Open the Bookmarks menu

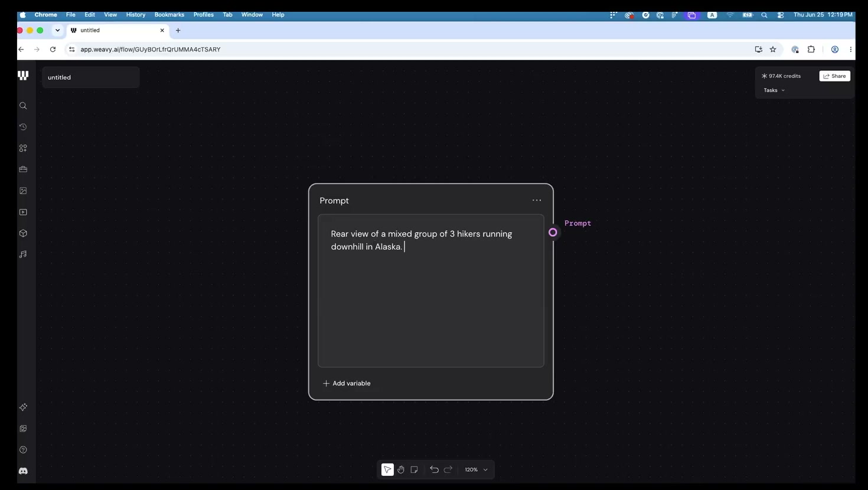click(x=169, y=15)
